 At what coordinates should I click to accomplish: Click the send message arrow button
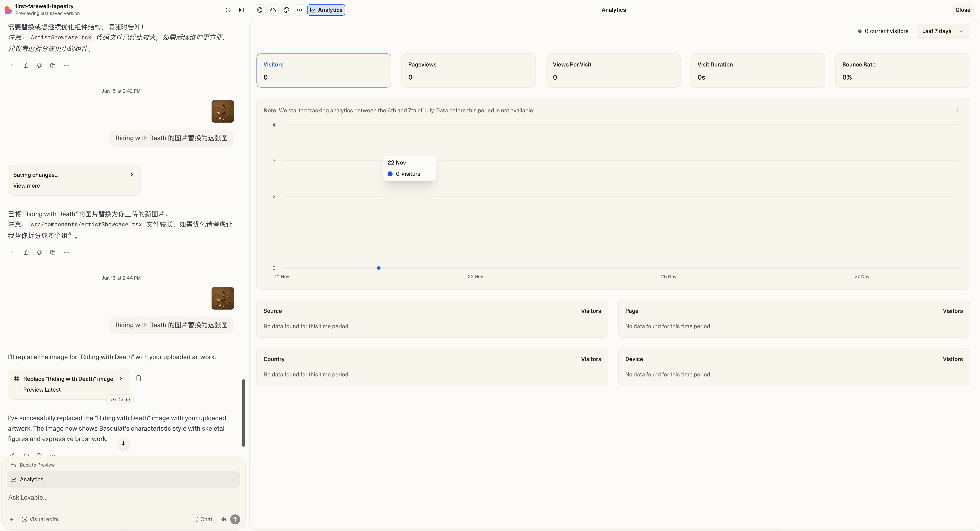click(x=235, y=519)
